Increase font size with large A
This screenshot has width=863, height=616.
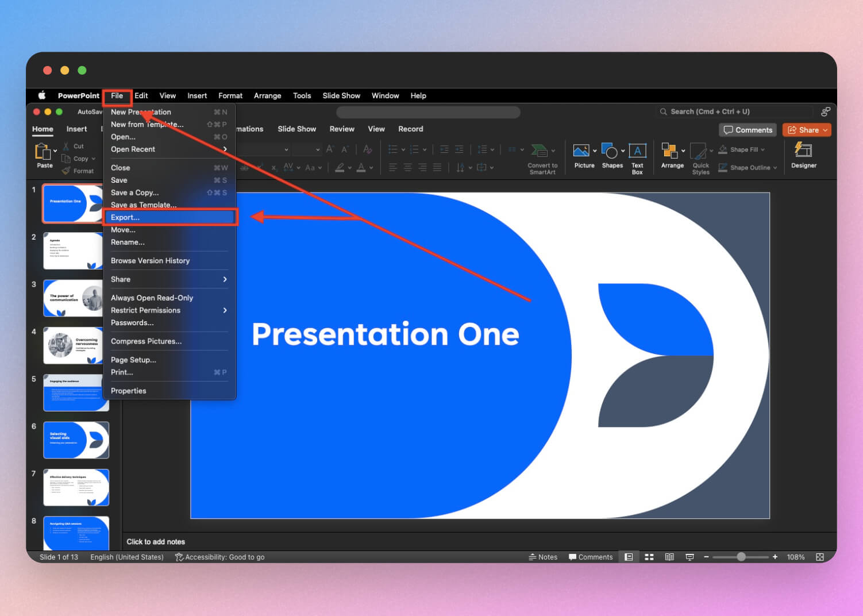(330, 149)
